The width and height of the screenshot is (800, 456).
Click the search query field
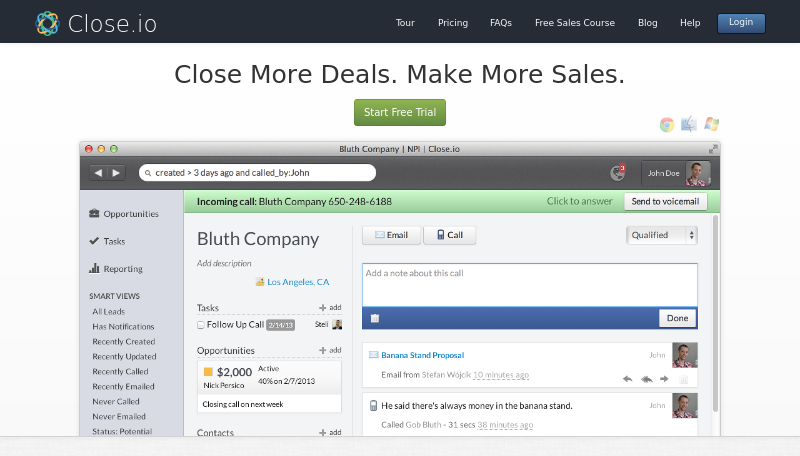click(257, 172)
